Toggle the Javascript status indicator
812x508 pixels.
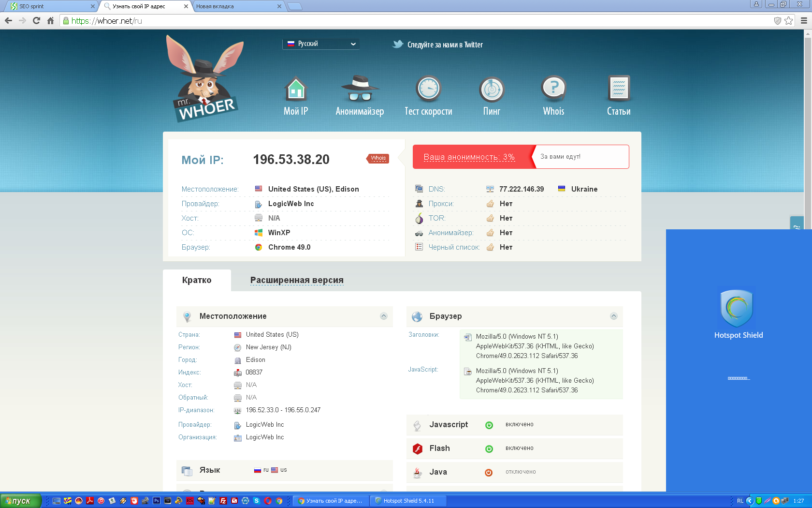pos(489,425)
